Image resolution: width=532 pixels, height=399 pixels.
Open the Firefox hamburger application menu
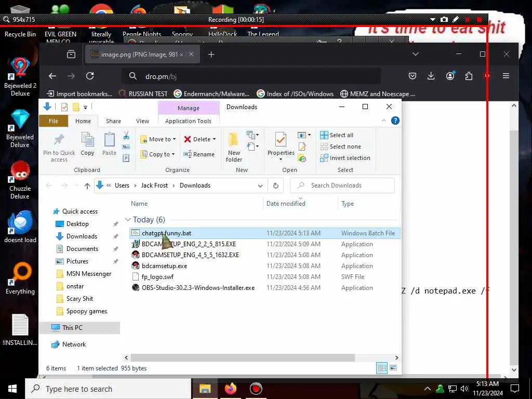506,76
